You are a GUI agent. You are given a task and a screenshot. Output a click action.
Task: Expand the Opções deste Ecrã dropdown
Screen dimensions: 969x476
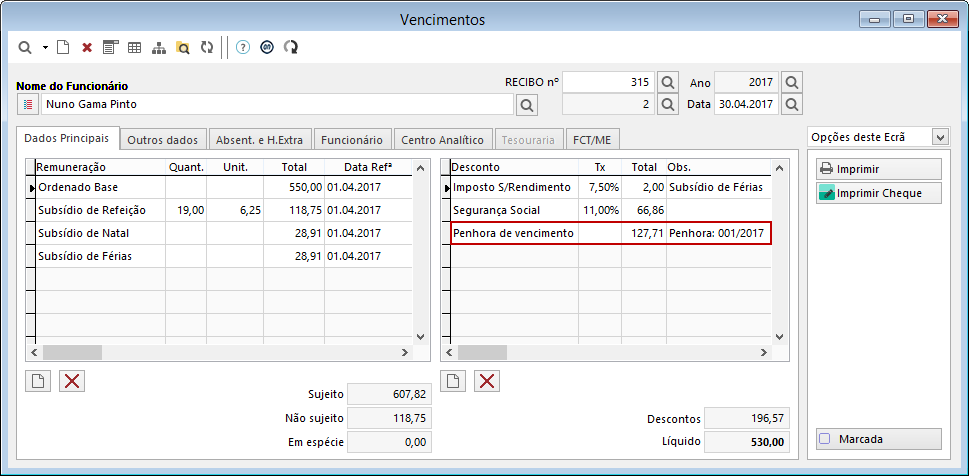pos(939,137)
